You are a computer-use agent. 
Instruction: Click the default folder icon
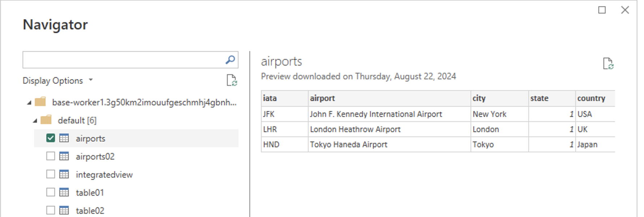coord(46,120)
